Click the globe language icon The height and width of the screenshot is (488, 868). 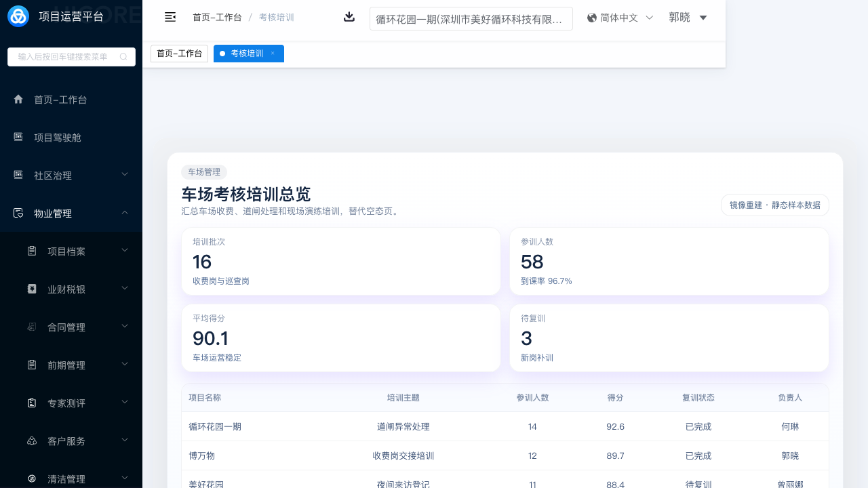click(592, 18)
